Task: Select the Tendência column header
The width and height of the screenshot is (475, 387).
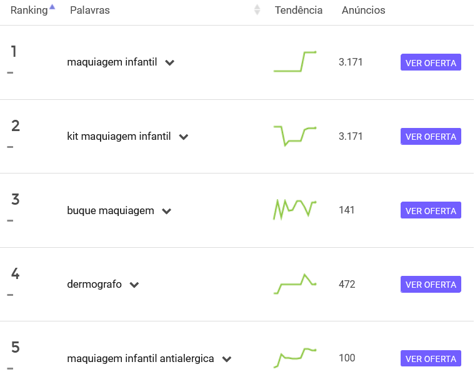Action: pos(298,10)
